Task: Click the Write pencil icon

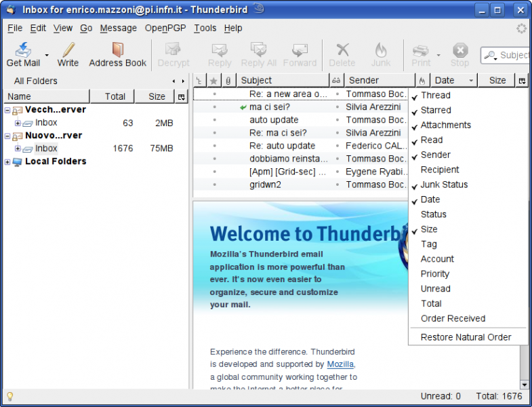Action: click(68, 50)
